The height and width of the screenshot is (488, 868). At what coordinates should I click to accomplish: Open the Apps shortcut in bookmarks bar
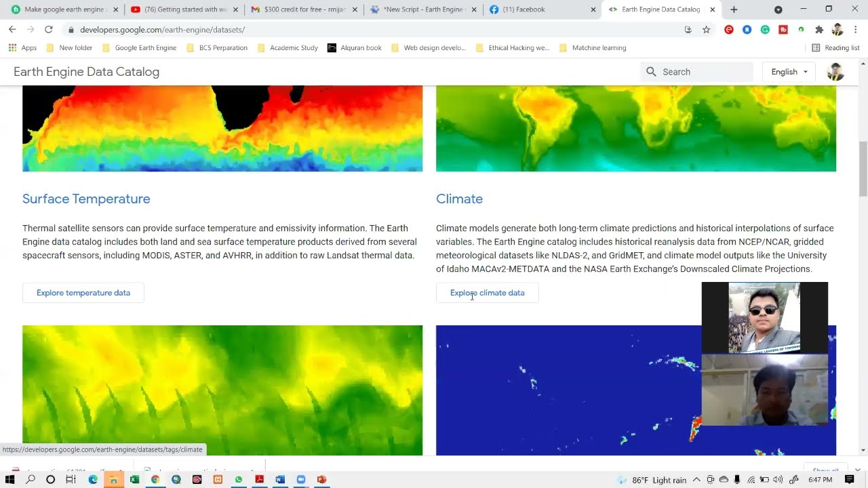pyautogui.click(x=22, y=48)
